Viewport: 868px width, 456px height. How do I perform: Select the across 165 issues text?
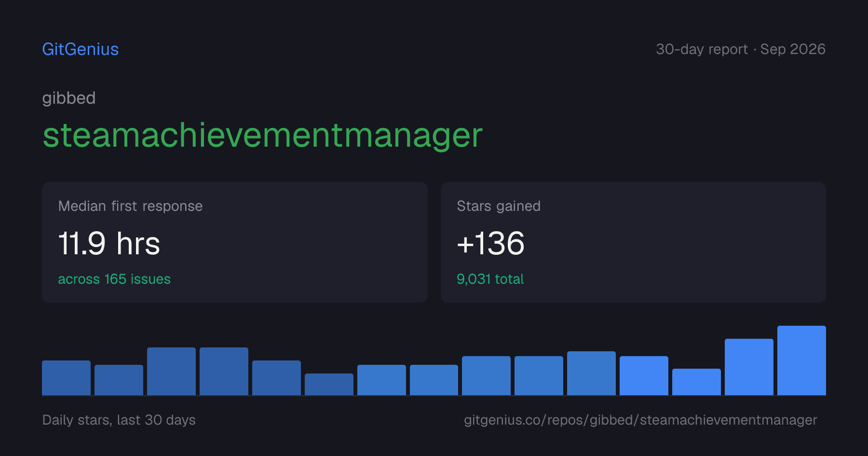tap(114, 279)
